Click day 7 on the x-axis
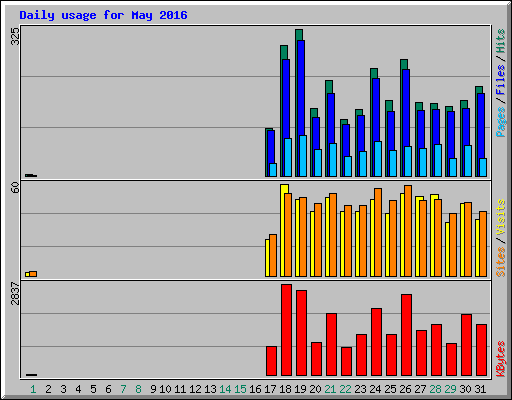Screen dimensions: 512x400 pos(123,389)
